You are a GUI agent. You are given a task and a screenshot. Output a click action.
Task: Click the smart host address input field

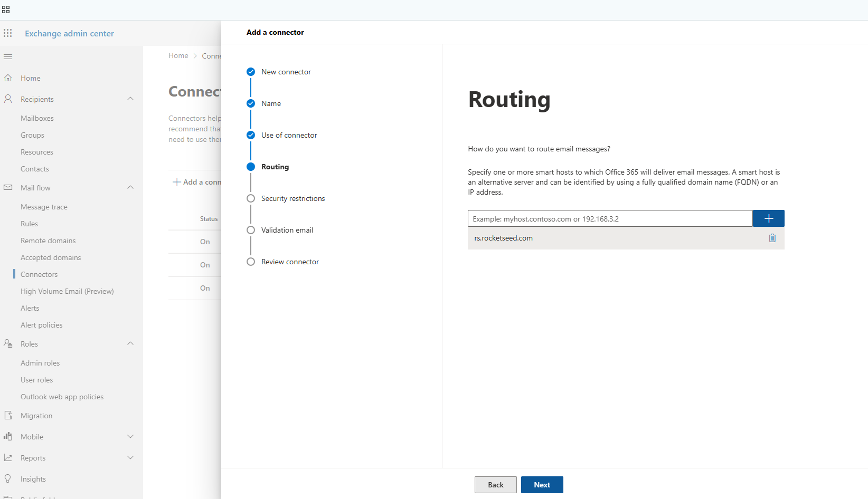click(x=610, y=218)
